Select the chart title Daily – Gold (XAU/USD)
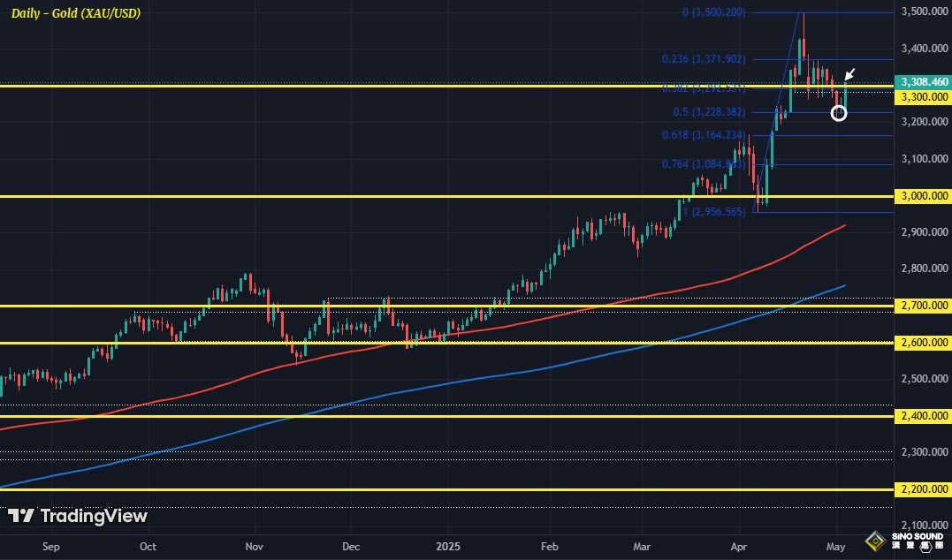The height and width of the screenshot is (560, 952). 76,13
